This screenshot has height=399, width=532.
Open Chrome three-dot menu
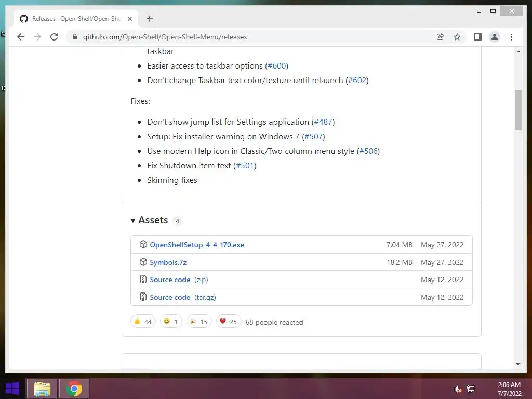(511, 37)
